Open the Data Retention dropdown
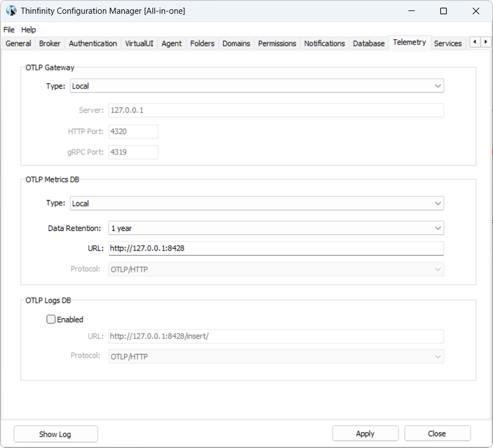Screen dimensions: 493x448 275,228
